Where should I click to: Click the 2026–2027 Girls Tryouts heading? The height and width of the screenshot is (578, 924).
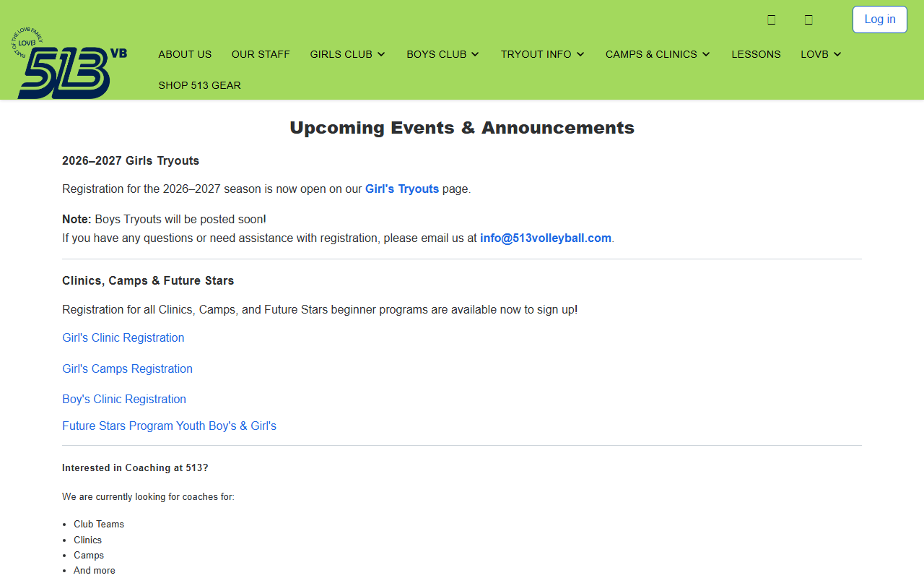(131, 161)
